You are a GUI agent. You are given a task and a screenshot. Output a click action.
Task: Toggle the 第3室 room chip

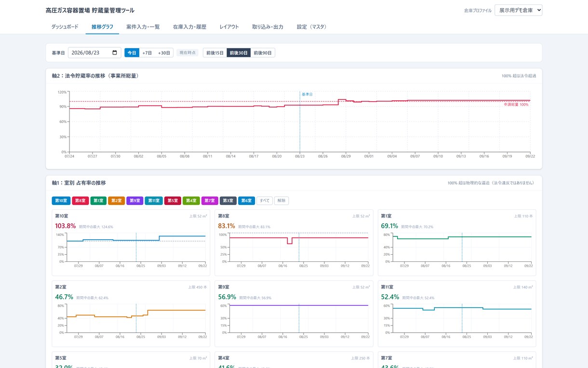pyautogui.click(x=228, y=201)
